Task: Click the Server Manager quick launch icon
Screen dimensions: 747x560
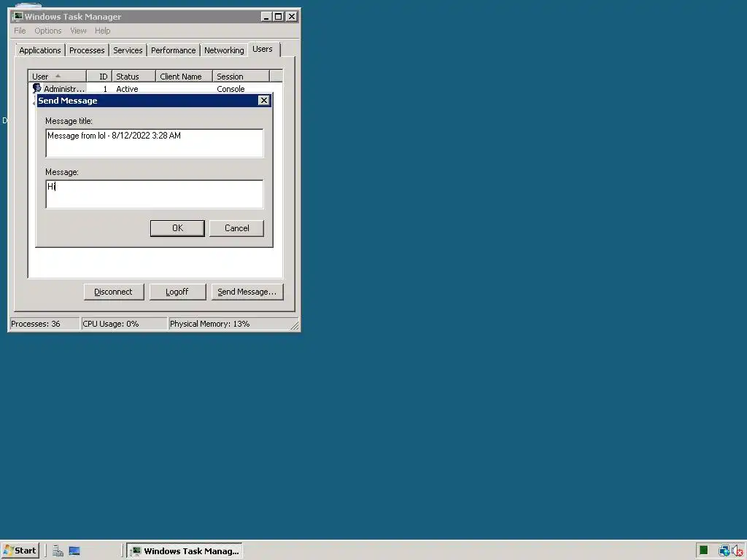Action: coord(58,551)
